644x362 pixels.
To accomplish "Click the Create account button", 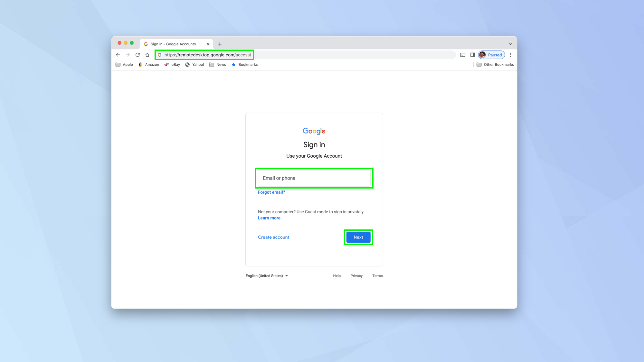I will [x=273, y=237].
